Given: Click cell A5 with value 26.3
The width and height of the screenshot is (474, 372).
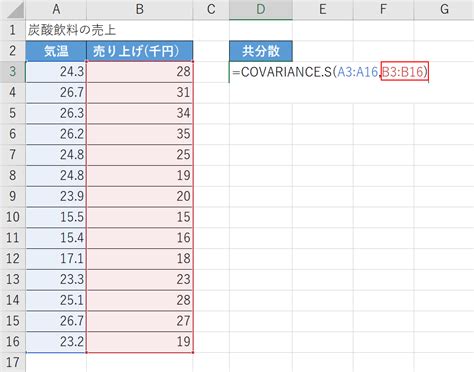Looking at the screenshot, I should (x=56, y=113).
